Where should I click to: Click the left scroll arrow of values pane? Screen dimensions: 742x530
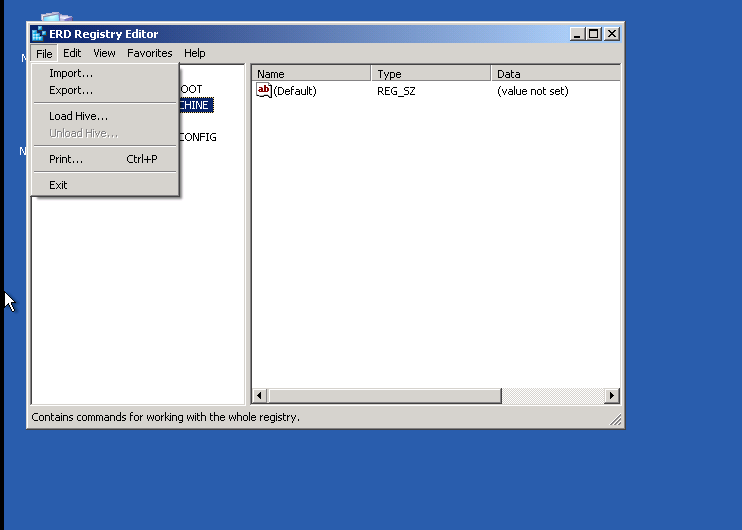coord(259,396)
